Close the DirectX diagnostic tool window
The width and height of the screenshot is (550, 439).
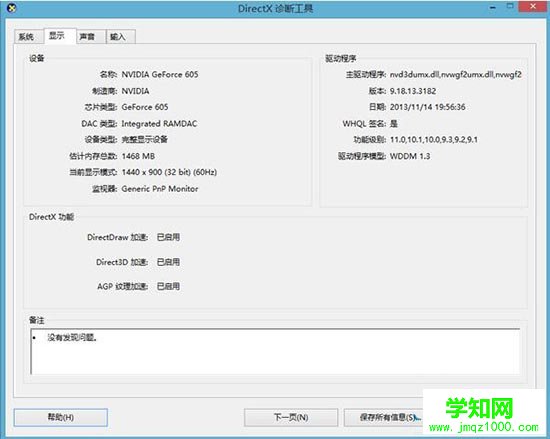533,6
